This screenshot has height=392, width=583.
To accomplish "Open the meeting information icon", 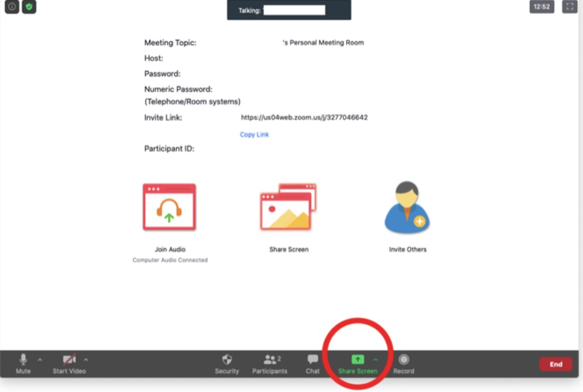I will (x=12, y=6).
